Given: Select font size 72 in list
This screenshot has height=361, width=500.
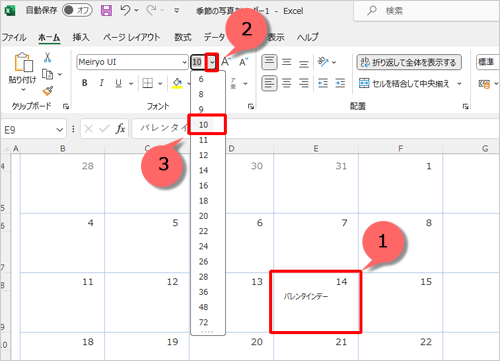Looking at the screenshot, I should point(208,322).
